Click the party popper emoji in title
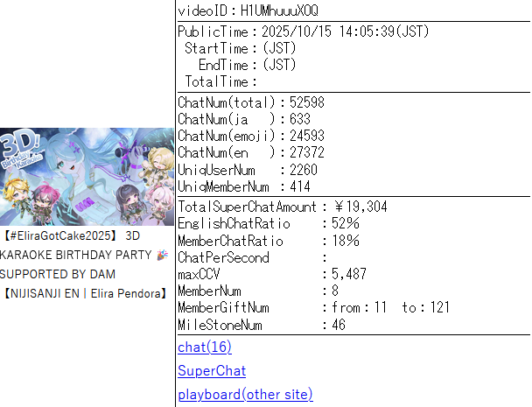This screenshot has width=532, height=407. tap(163, 255)
